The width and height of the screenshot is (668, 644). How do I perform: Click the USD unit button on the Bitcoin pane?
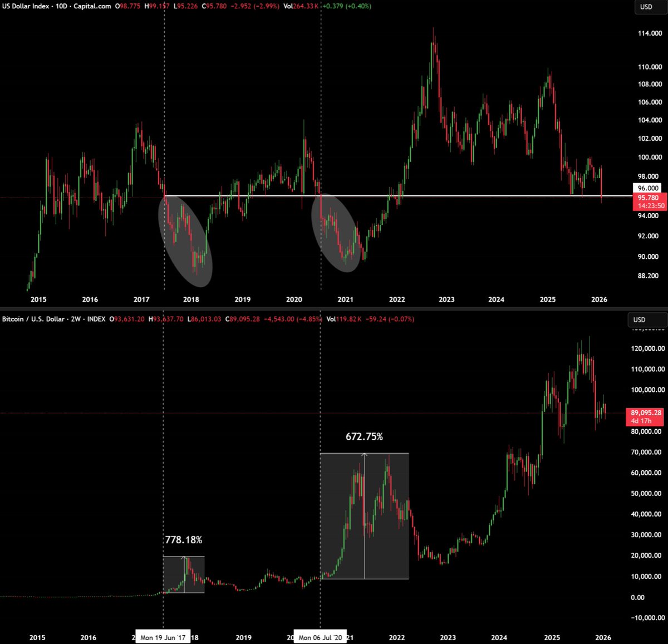(647, 320)
